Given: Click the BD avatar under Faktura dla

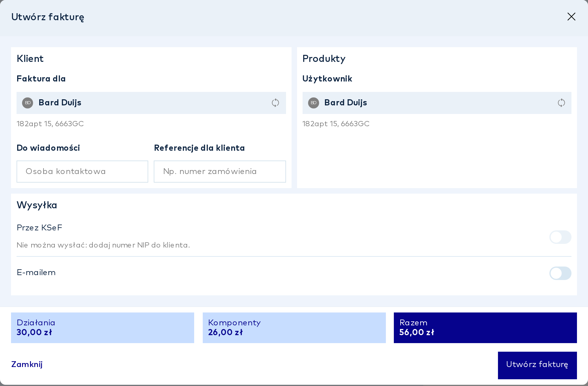Looking at the screenshot, I should click(x=28, y=103).
